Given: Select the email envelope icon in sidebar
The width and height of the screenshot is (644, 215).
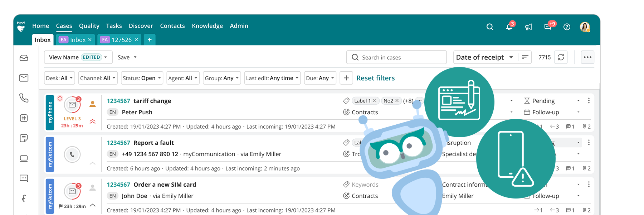Looking at the screenshot, I should 24,78.
